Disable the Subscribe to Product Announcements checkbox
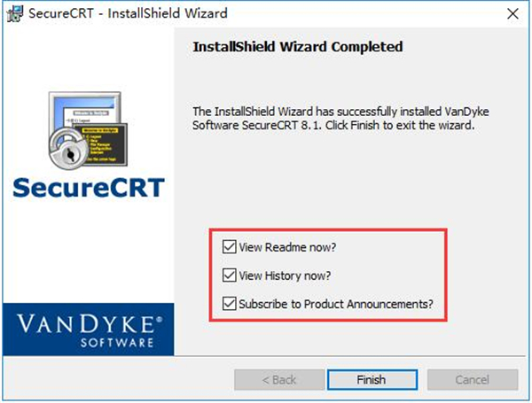The image size is (532, 403). coord(231,304)
